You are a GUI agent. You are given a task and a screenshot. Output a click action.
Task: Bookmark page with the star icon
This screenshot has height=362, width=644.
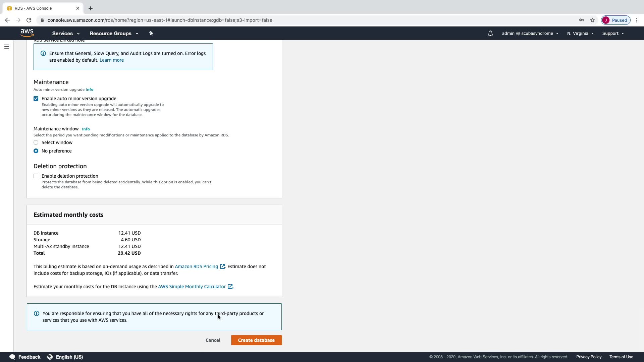point(592,20)
